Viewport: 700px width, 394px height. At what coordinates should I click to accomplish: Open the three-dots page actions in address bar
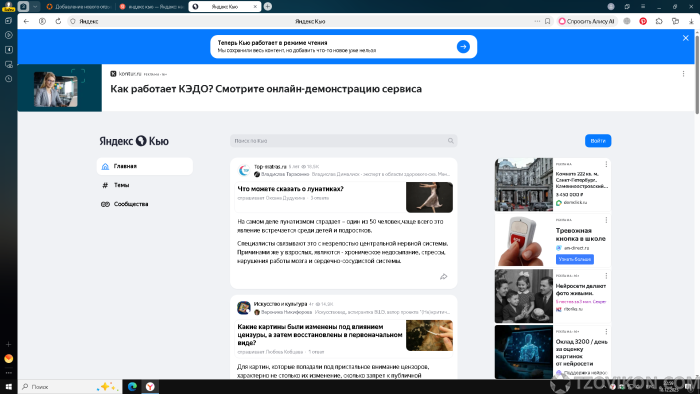537,21
